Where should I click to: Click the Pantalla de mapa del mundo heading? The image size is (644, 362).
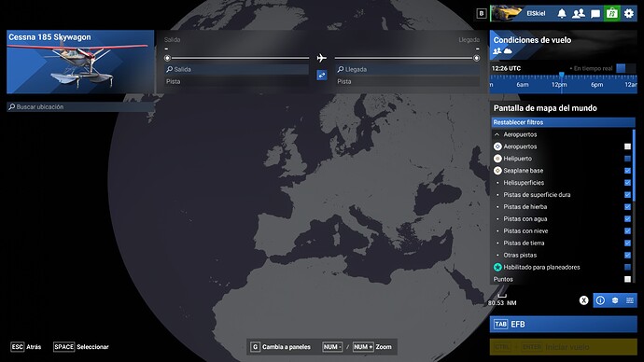click(545, 108)
